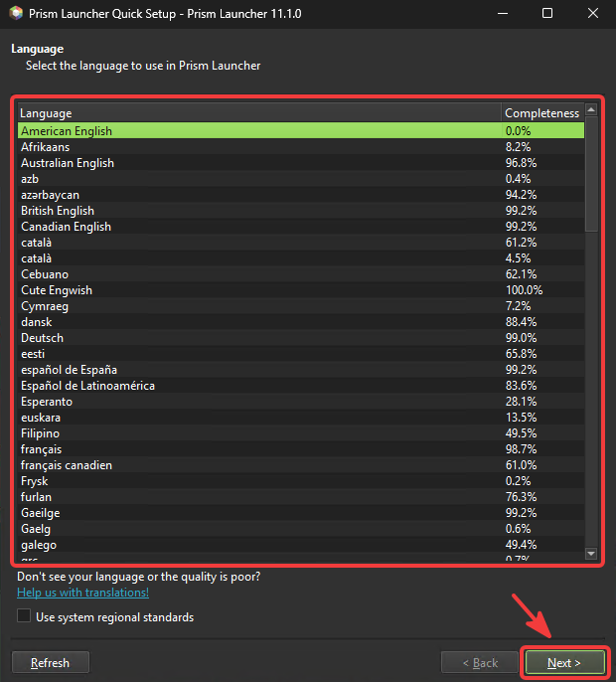Select Cymraeg language row
Image resolution: width=616 pixels, height=682 pixels.
301,306
